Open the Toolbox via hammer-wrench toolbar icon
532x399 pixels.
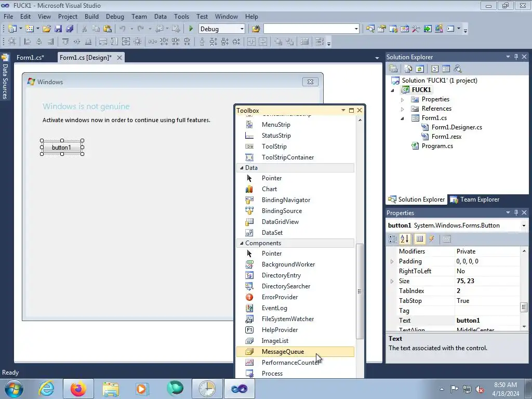[x=416, y=29]
